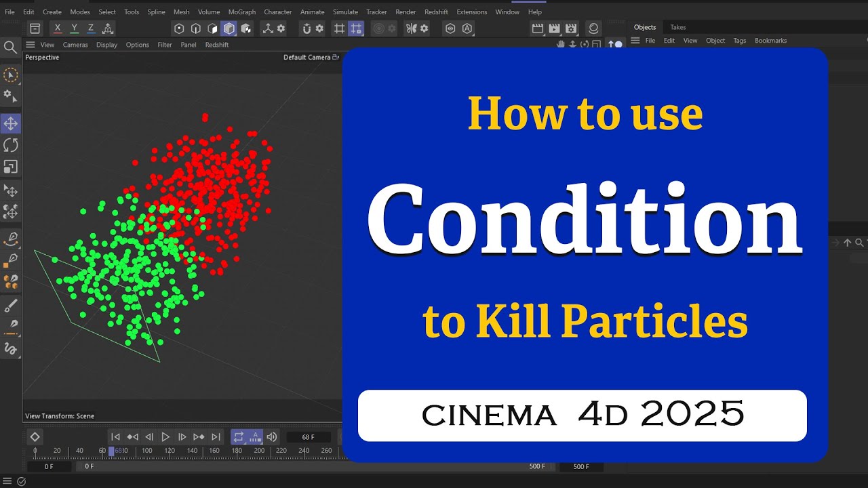Image resolution: width=868 pixels, height=488 pixels.
Task: Step back one frame
Action: [149, 437]
